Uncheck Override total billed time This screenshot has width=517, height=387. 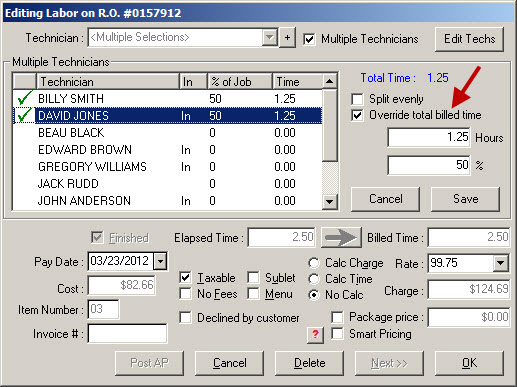pyautogui.click(x=357, y=115)
